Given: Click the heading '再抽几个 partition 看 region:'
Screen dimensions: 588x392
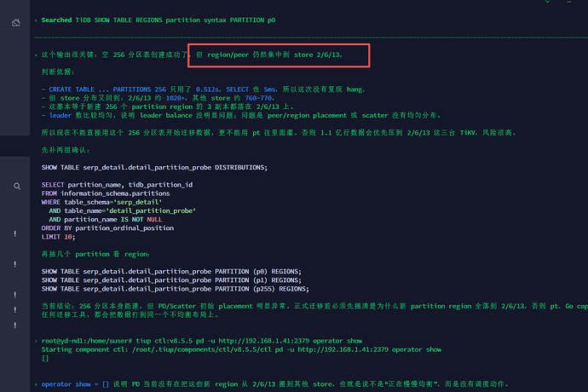Looking at the screenshot, I should pos(95,254).
